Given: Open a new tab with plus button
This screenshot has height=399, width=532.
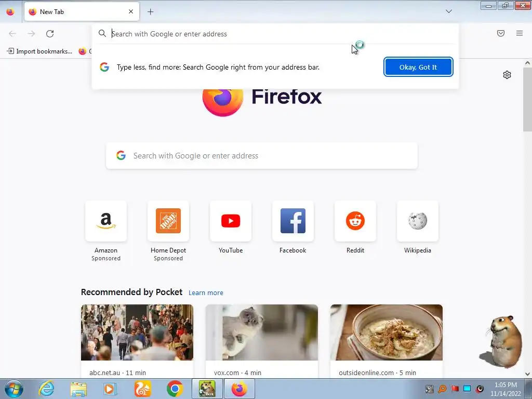Looking at the screenshot, I should tap(150, 11).
